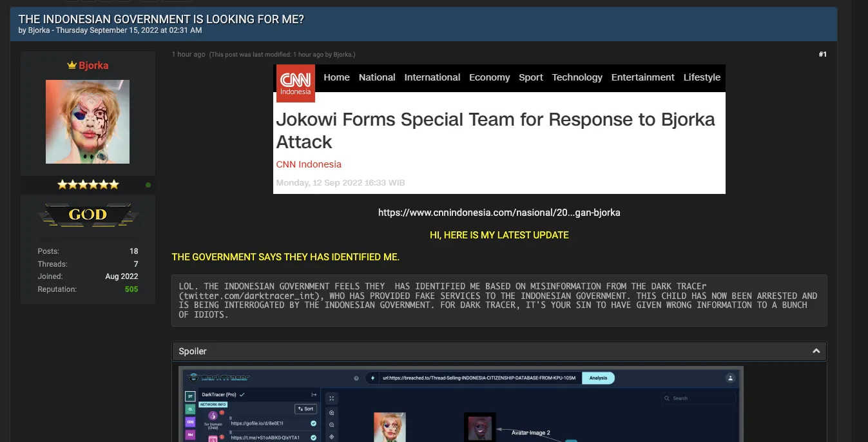
Task: Collapse the Spoiler section with the chevron
Action: (816, 351)
